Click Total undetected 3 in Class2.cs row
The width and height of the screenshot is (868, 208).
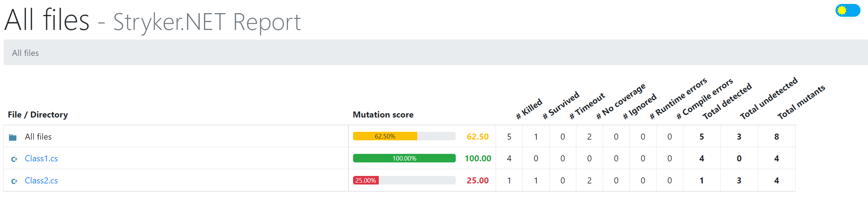739,181
